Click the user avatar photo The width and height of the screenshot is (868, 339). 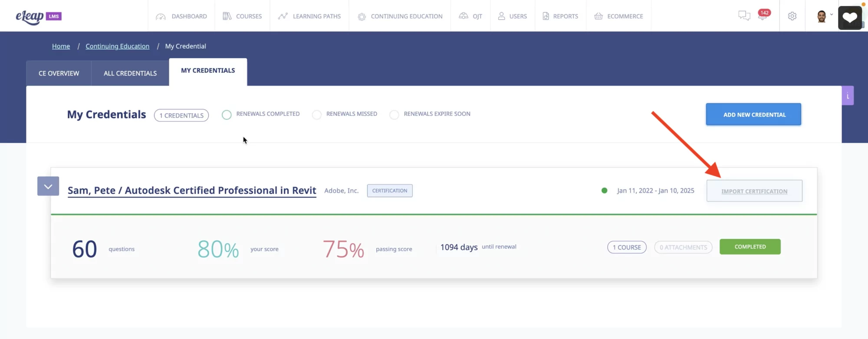click(822, 16)
